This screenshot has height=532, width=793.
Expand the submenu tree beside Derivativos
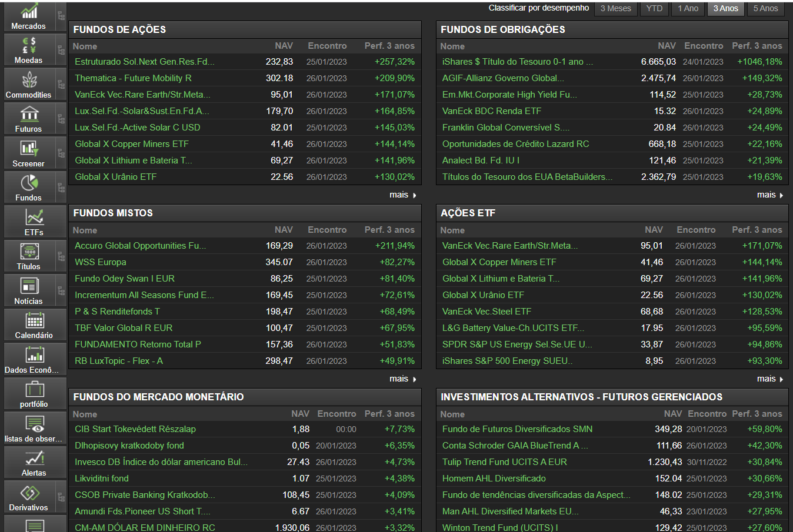tap(61, 497)
